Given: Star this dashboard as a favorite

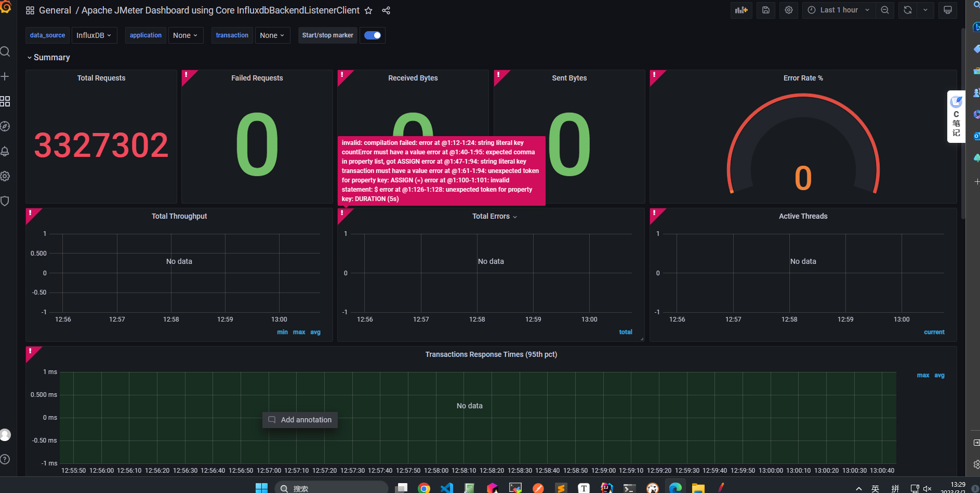Looking at the screenshot, I should [x=368, y=10].
